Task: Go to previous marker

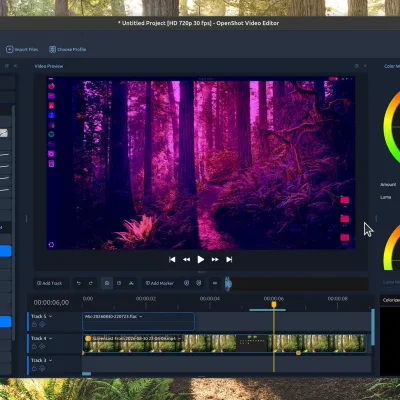Action: coord(186,283)
